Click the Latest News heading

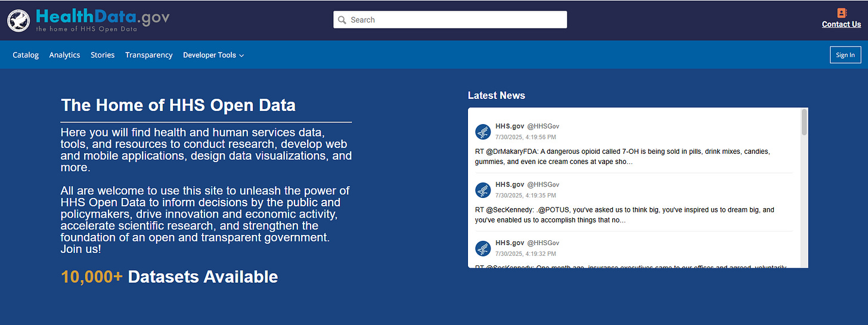497,95
